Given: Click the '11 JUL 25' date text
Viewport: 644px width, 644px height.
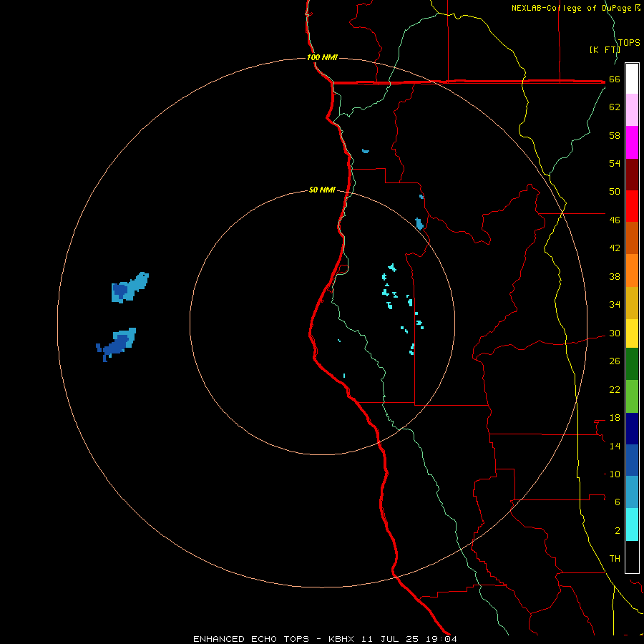Looking at the screenshot, I should pyautogui.click(x=389, y=639).
